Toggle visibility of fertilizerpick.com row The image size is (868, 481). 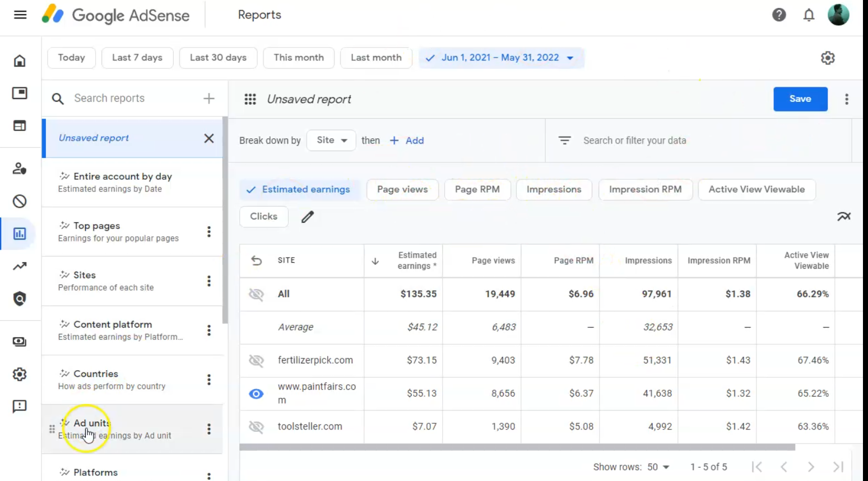pos(256,361)
